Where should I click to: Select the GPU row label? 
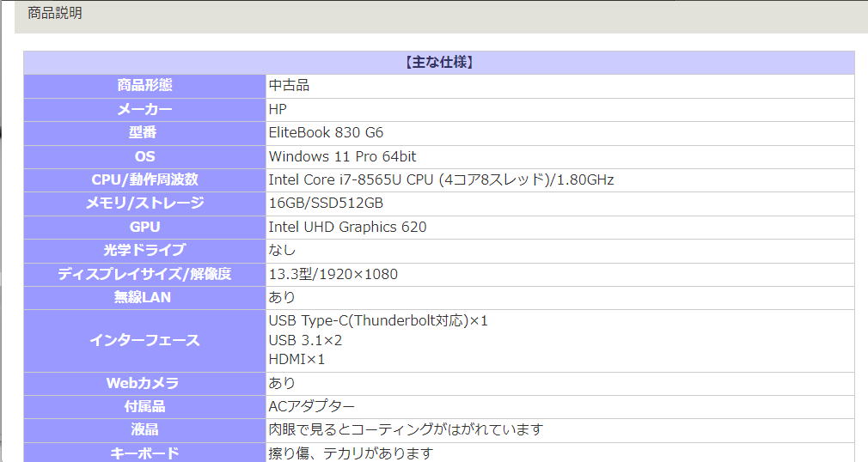pos(145,227)
